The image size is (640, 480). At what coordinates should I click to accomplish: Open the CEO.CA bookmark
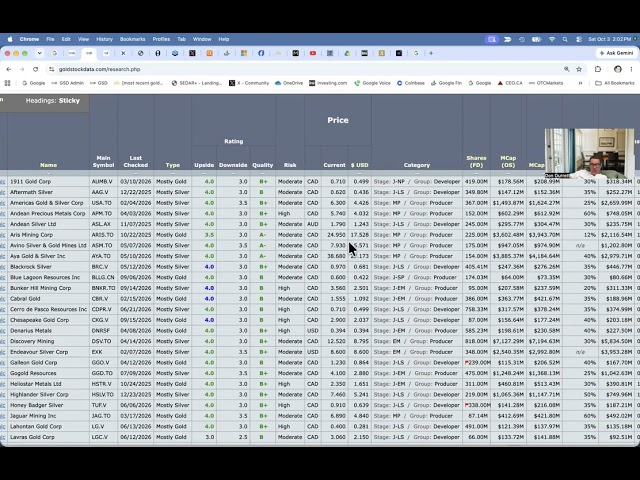[x=510, y=83]
